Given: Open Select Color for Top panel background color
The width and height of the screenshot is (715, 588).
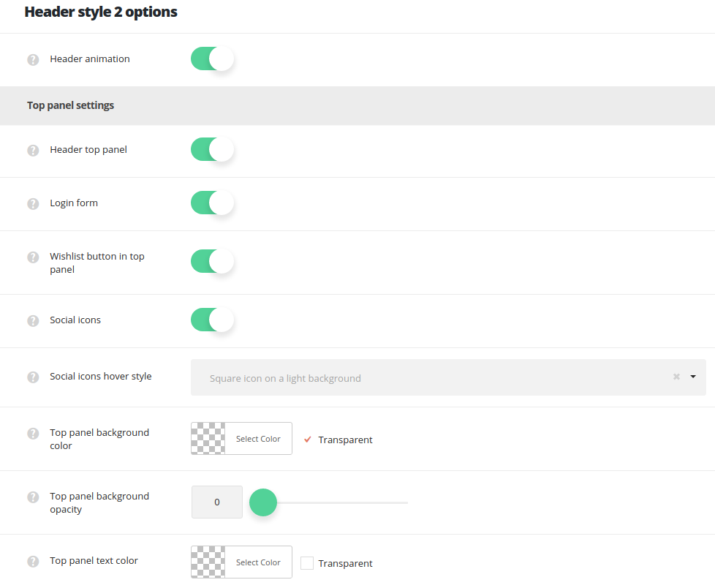Looking at the screenshot, I should pyautogui.click(x=258, y=438).
